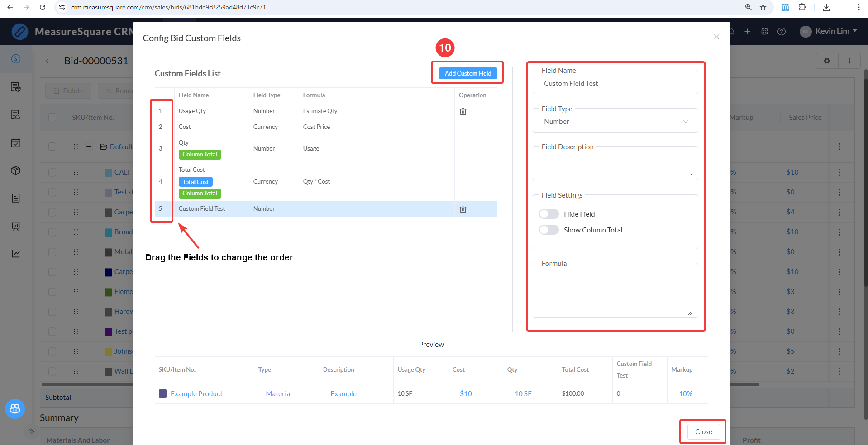Image resolution: width=868 pixels, height=445 pixels.
Task: Click the Johns row yellow color swatch
Action: (x=109, y=352)
